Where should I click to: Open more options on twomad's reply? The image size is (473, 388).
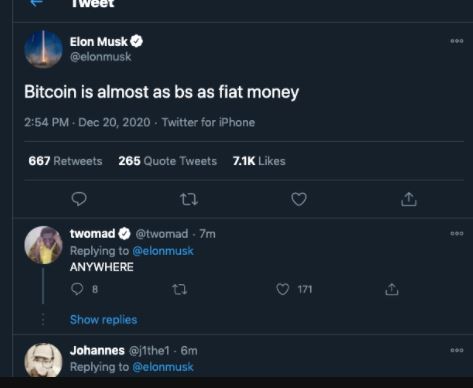coord(457,233)
